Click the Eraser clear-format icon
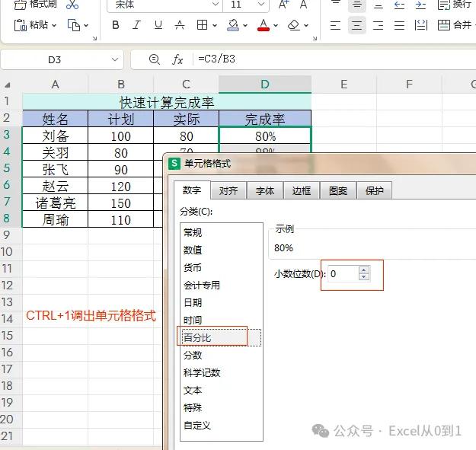The image size is (476, 450). pos(293,25)
